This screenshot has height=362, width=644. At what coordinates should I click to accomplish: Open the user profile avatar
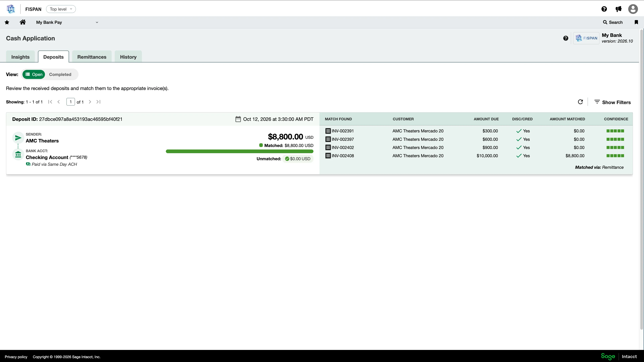pyautogui.click(x=633, y=9)
